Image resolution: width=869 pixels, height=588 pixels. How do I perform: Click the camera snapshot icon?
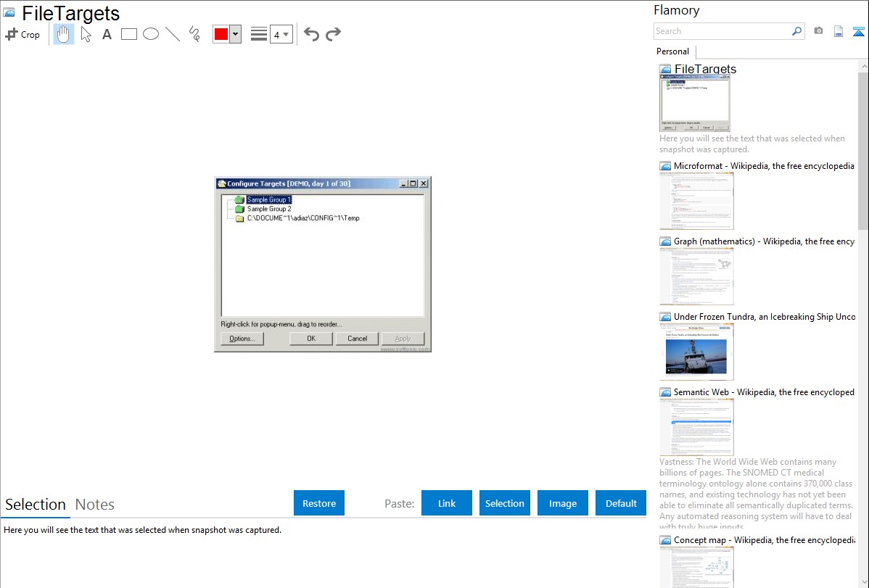point(818,31)
